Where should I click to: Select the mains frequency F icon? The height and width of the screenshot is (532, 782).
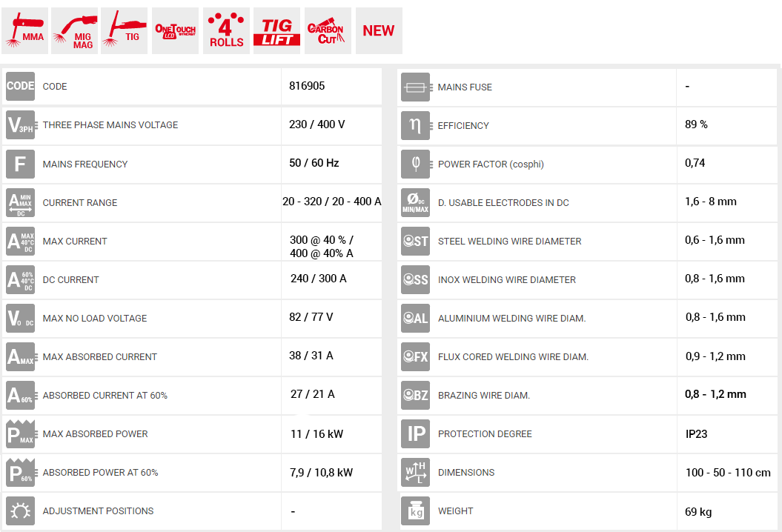click(x=20, y=164)
